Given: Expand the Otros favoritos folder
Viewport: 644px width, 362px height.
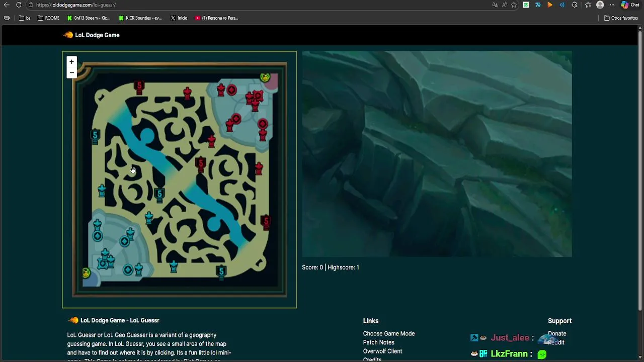Looking at the screenshot, I should [621, 18].
